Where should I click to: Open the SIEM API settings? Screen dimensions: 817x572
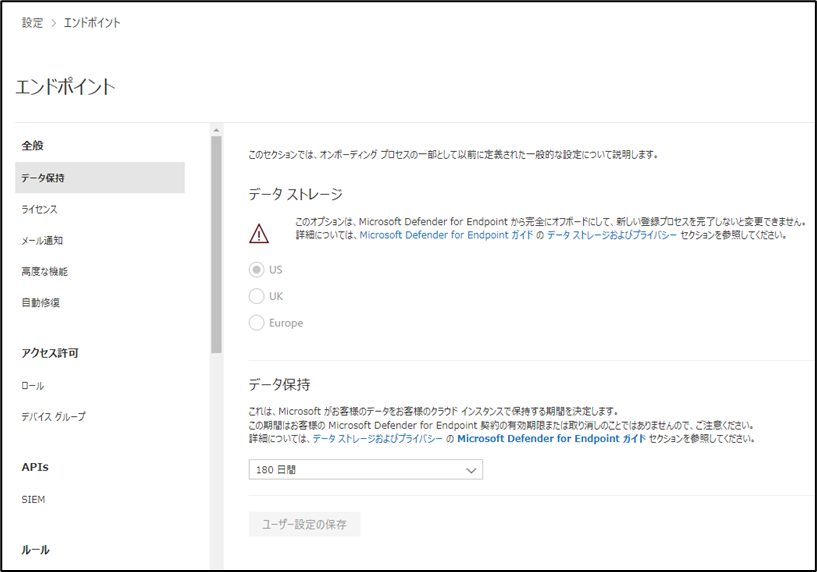pyautogui.click(x=33, y=500)
